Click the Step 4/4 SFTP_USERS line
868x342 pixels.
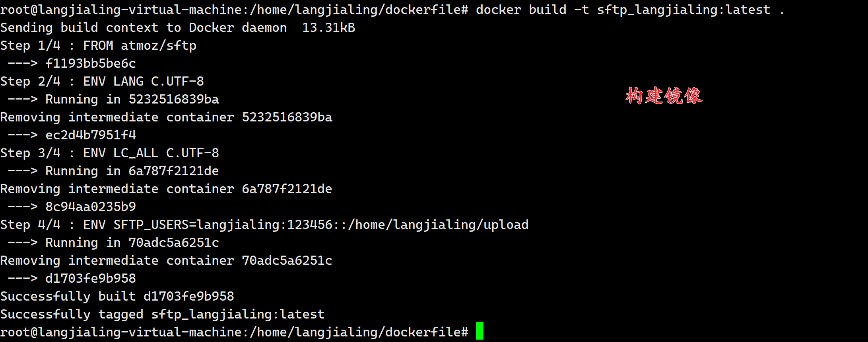(264, 225)
